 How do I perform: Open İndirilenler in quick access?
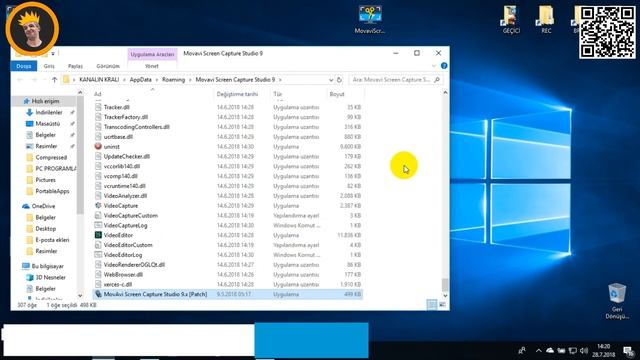click(49, 112)
